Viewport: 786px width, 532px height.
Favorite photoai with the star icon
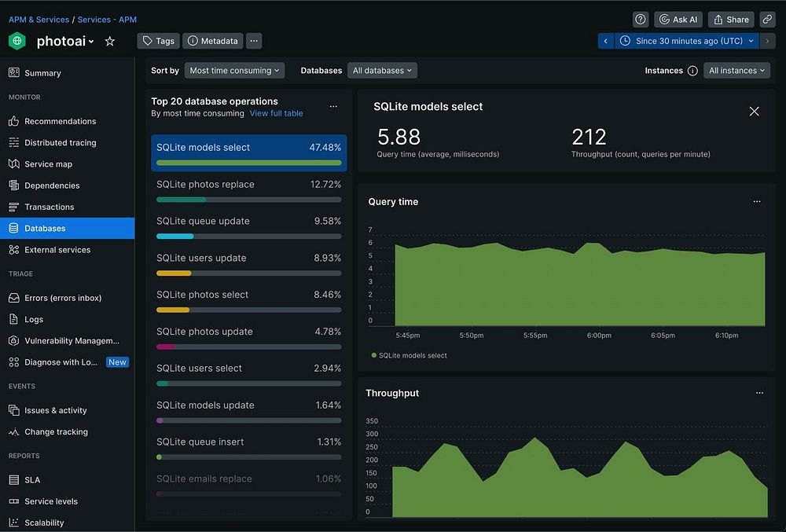110,41
